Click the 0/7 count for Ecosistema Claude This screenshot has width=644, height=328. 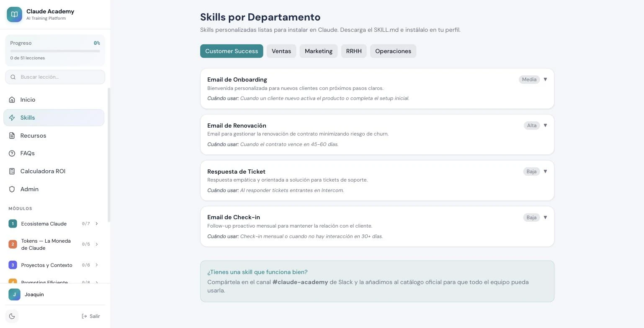click(x=86, y=224)
